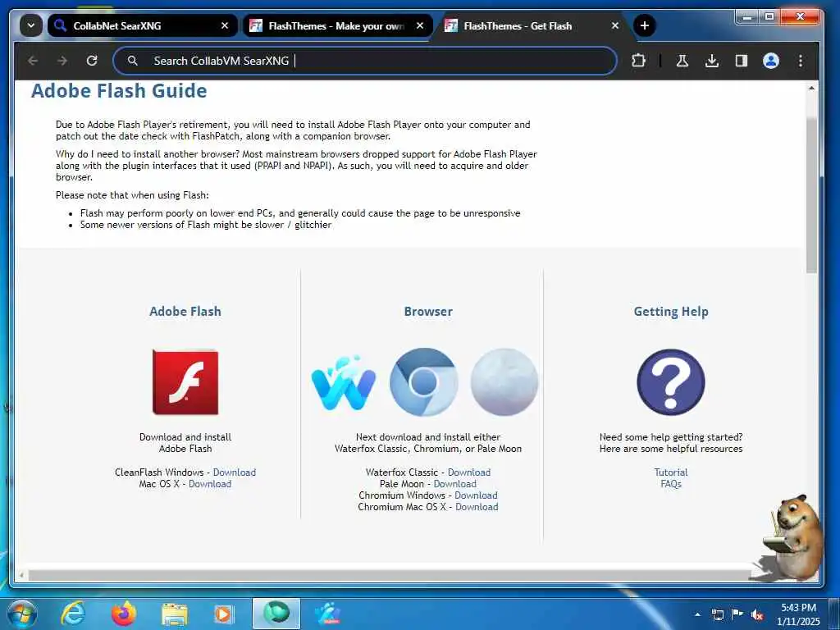Click 'Need some help getting started?' text
Screen dimensions: 840x630
click(671, 436)
